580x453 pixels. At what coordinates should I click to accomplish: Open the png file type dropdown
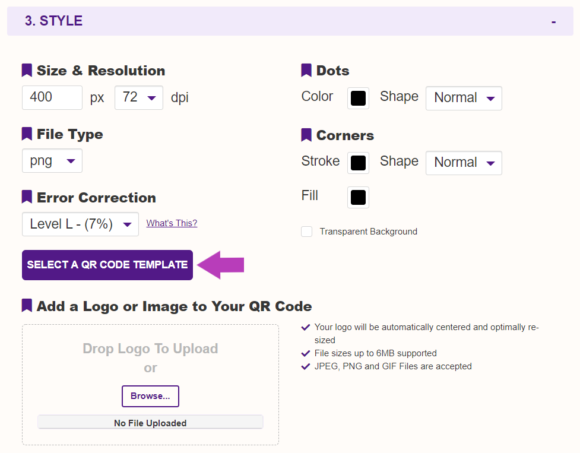[52, 161]
